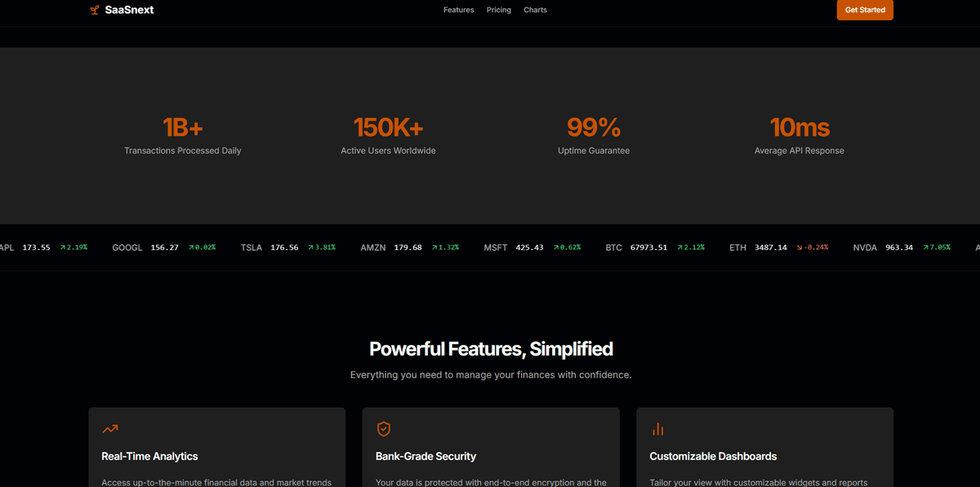Click the NVDA price 963.34
This screenshot has height=487, width=980.
pyautogui.click(x=899, y=248)
